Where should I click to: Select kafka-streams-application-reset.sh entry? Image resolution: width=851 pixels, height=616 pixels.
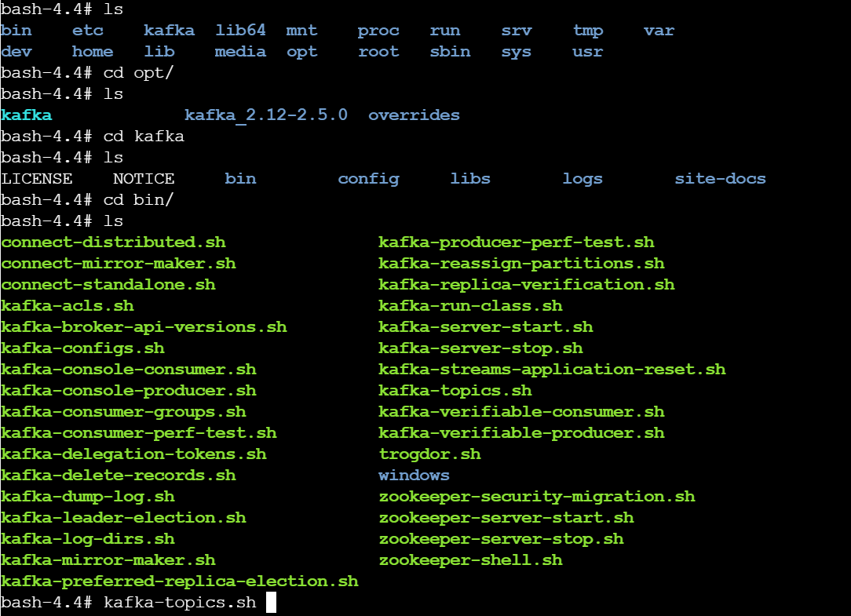[552, 369]
